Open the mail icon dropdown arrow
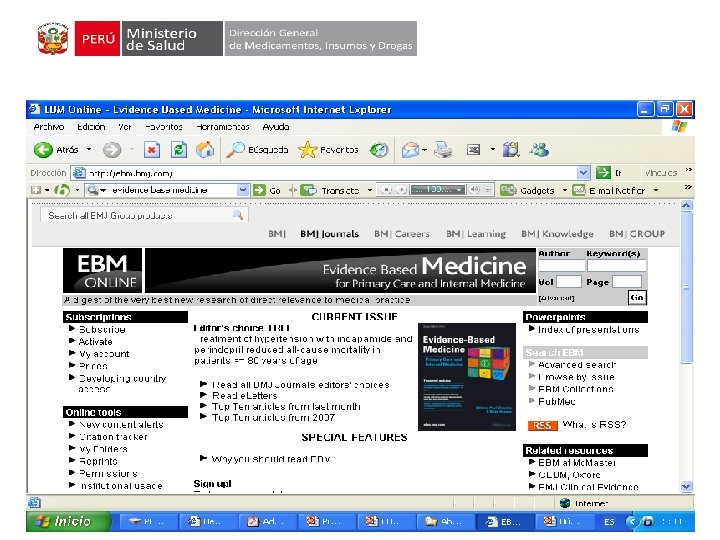The height and width of the screenshot is (540, 720). click(x=425, y=150)
